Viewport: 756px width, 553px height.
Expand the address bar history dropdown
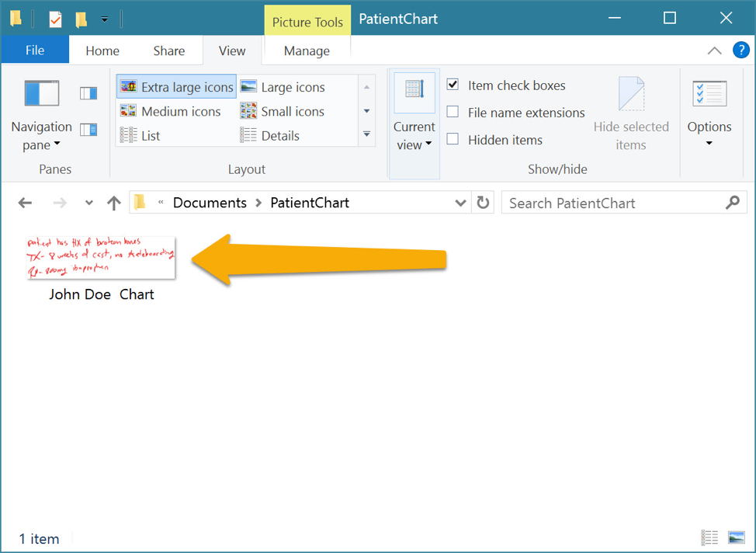tap(460, 203)
